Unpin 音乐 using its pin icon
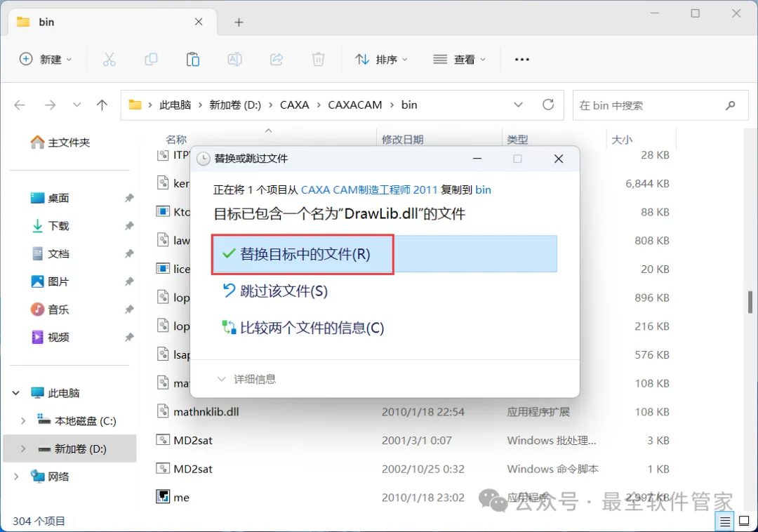 pyautogui.click(x=129, y=310)
